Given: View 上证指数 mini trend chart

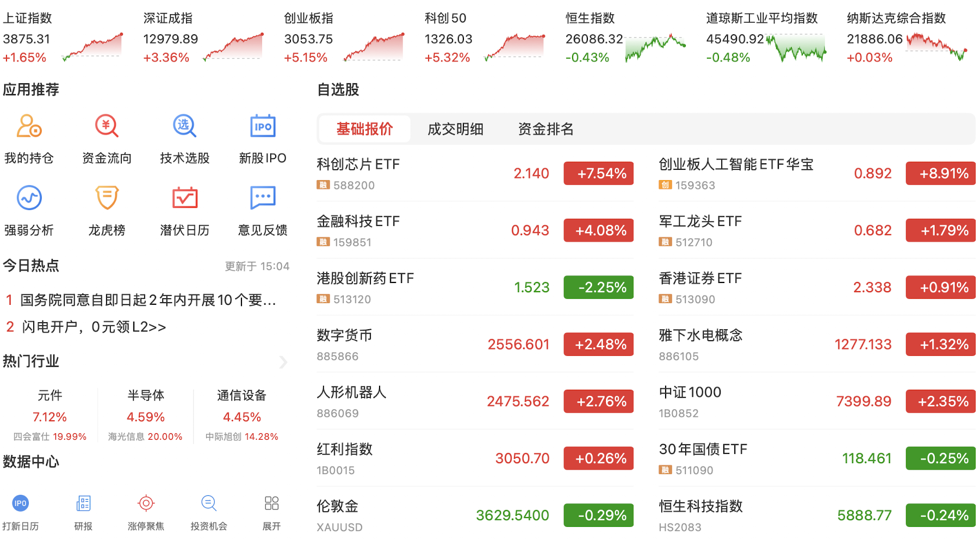Looking at the screenshot, I should pos(92,47).
